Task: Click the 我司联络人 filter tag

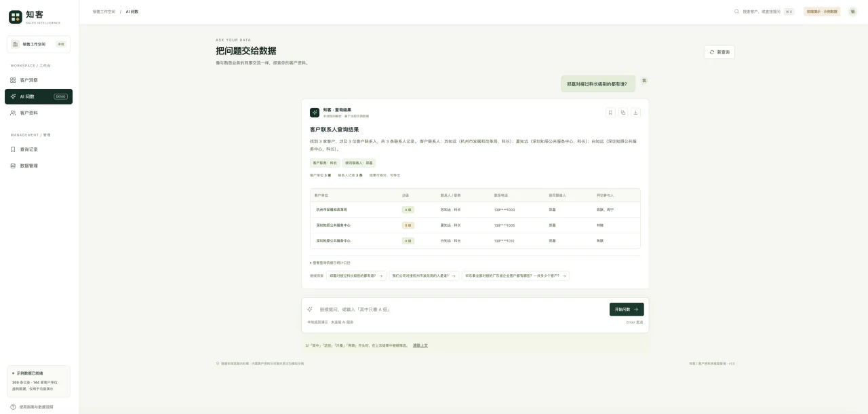Action: (359, 163)
